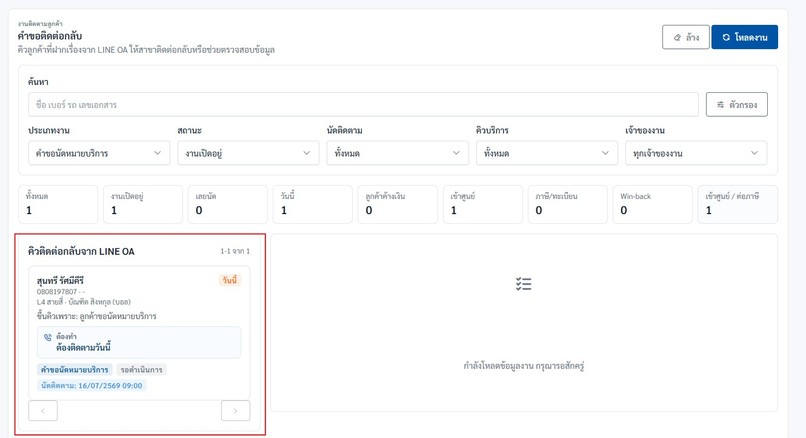Click the chevron on เจ้าของงาน dropdown

[x=754, y=153]
